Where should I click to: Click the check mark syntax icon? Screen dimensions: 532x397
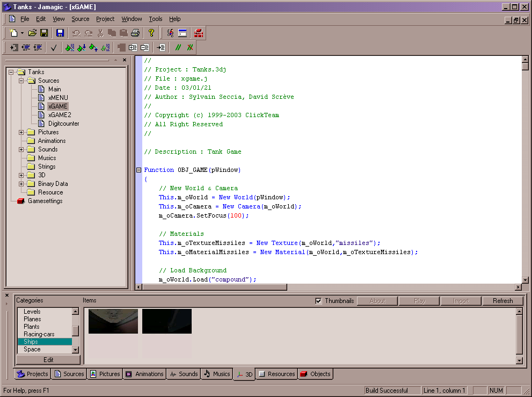pos(54,48)
